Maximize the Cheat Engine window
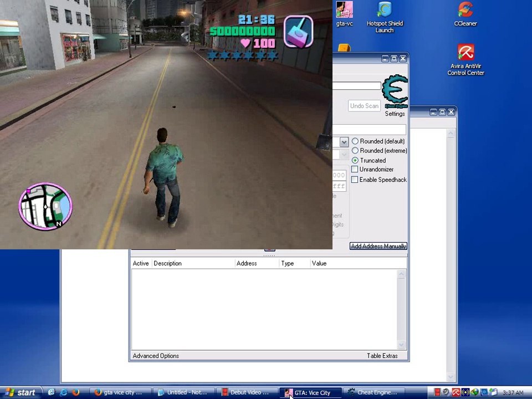Image resolution: width=532 pixels, height=399 pixels. [x=394, y=58]
